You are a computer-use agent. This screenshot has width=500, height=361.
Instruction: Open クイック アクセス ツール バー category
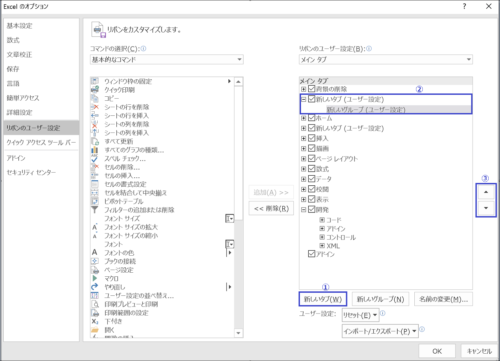(41, 143)
